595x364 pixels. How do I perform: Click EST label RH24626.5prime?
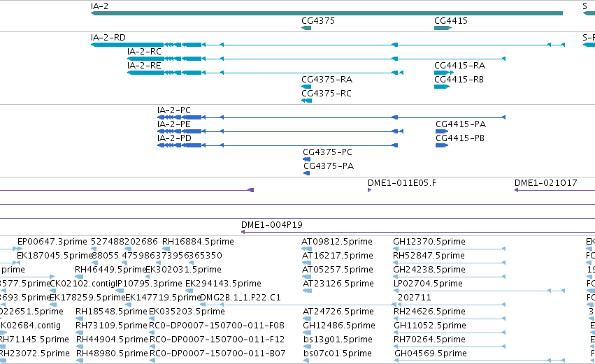coord(429,312)
